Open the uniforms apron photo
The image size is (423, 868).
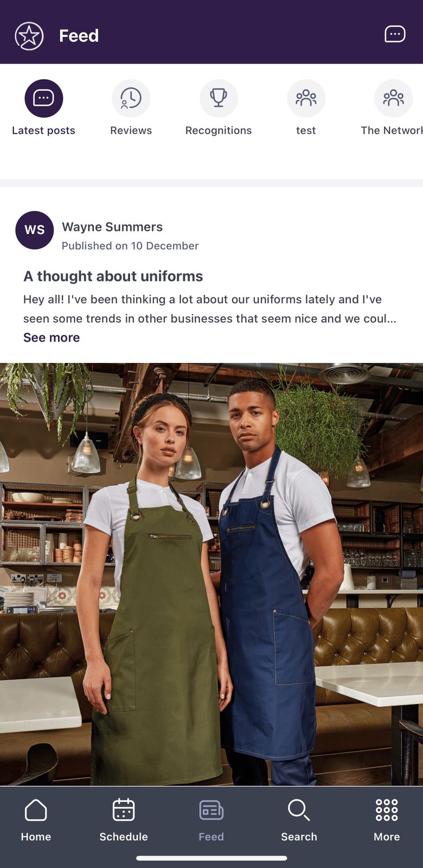pos(211,574)
